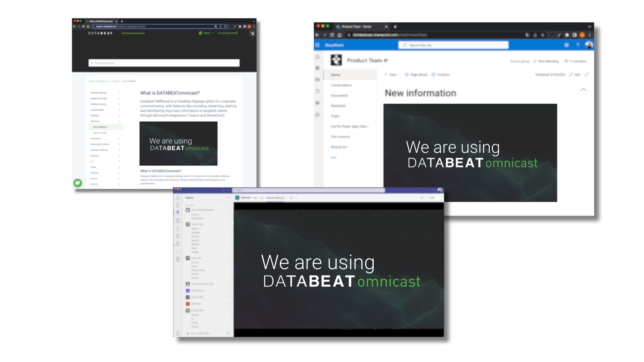Click the Databeat support search input field
Screen dimensions: 644x362
[164, 62]
